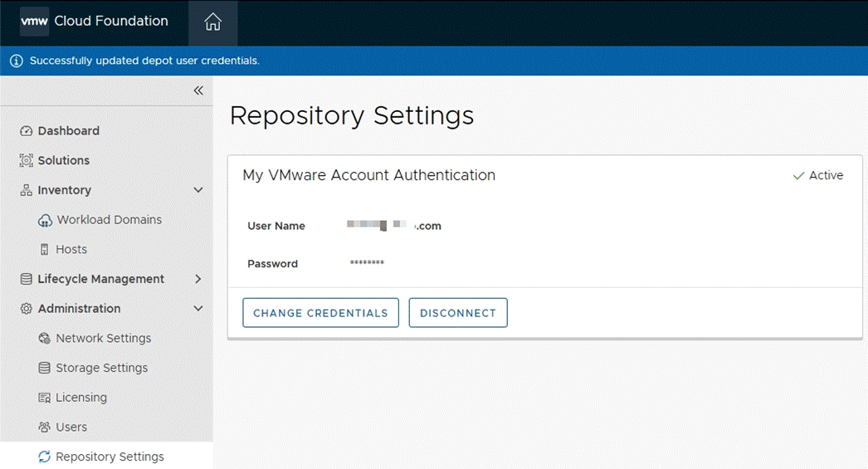Click the Network Settings globe icon
The image size is (868, 469).
[x=44, y=339]
